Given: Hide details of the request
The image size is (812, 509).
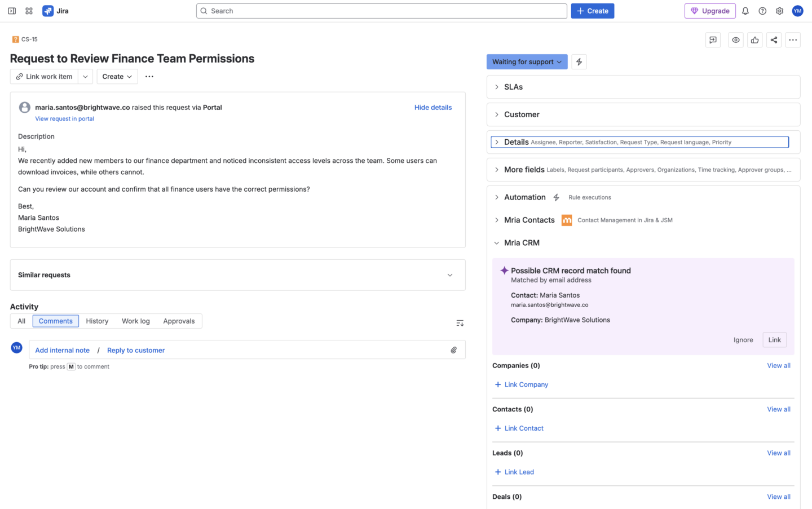Looking at the screenshot, I should [x=433, y=107].
